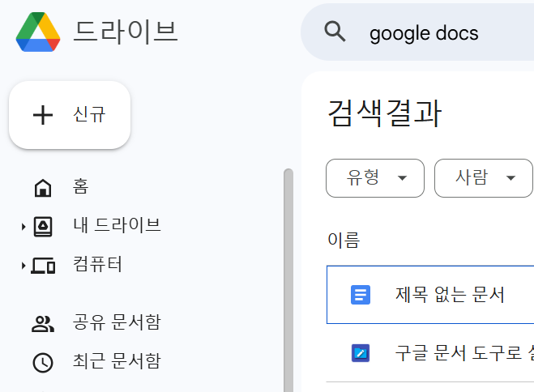
Task: Open 컴퓨터 in the sidebar
Action: 97,264
